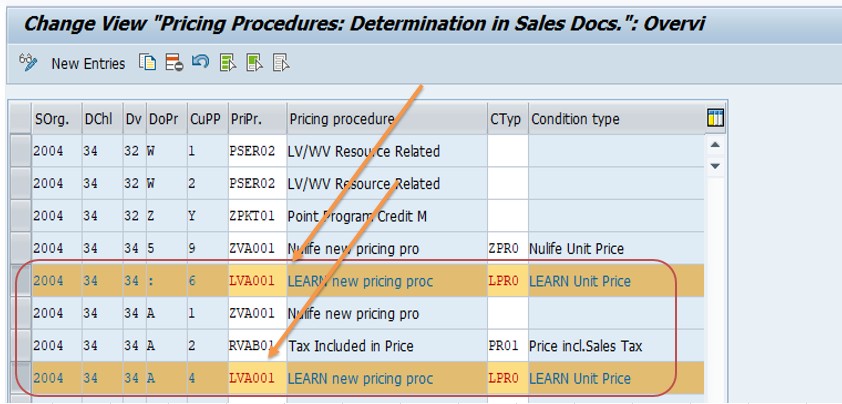Screen dimensions: 842x404
Task: Select the row with ZPKT01 Point Program
Action: coord(19,216)
